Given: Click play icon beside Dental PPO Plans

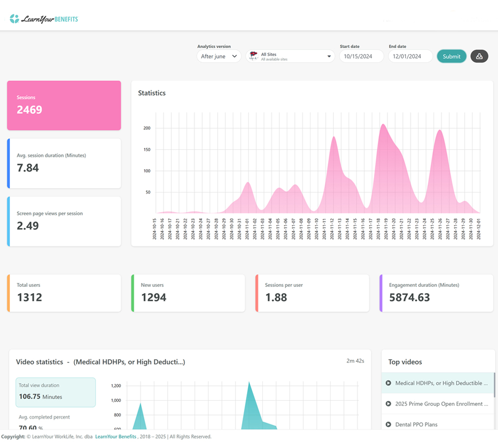Looking at the screenshot, I should click(388, 425).
